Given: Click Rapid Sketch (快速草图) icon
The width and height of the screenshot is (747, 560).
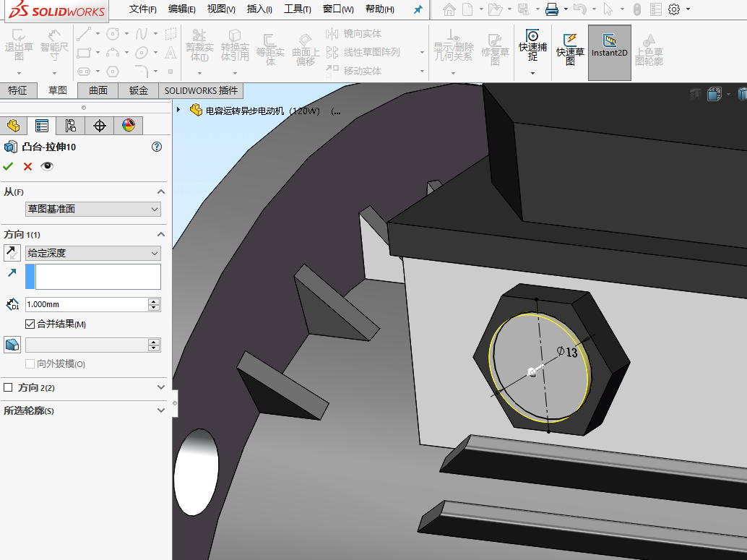Looking at the screenshot, I should click(570, 49).
